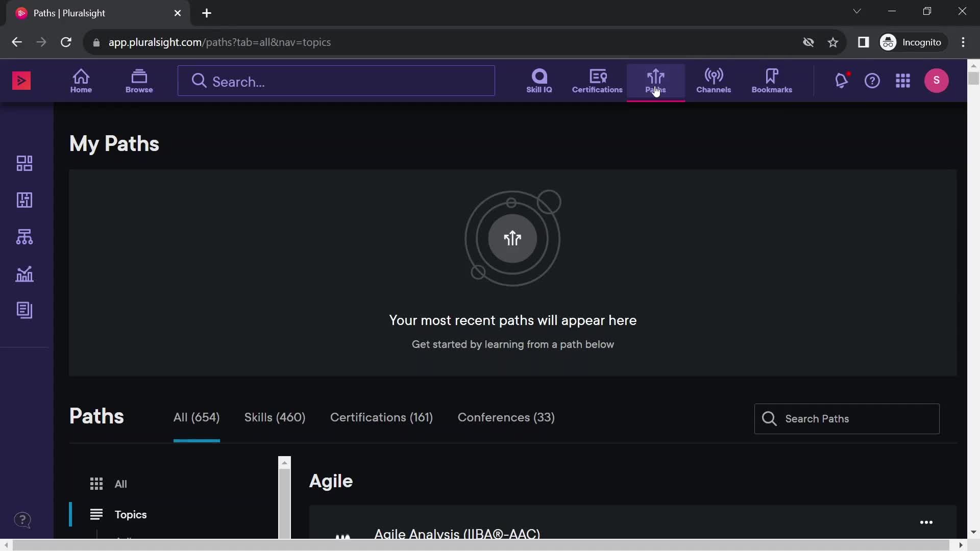Viewport: 980px width, 551px height.
Task: Click the main Search bar
Action: pos(337,82)
